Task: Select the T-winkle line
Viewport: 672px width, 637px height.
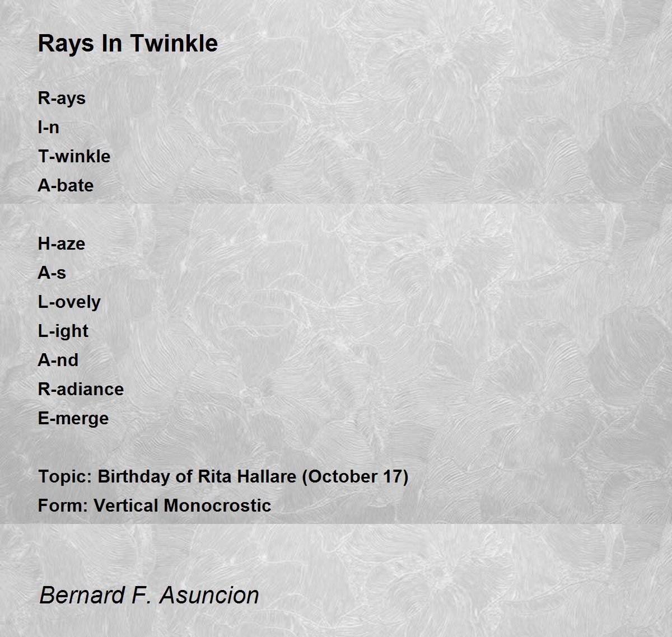Action: click(74, 156)
